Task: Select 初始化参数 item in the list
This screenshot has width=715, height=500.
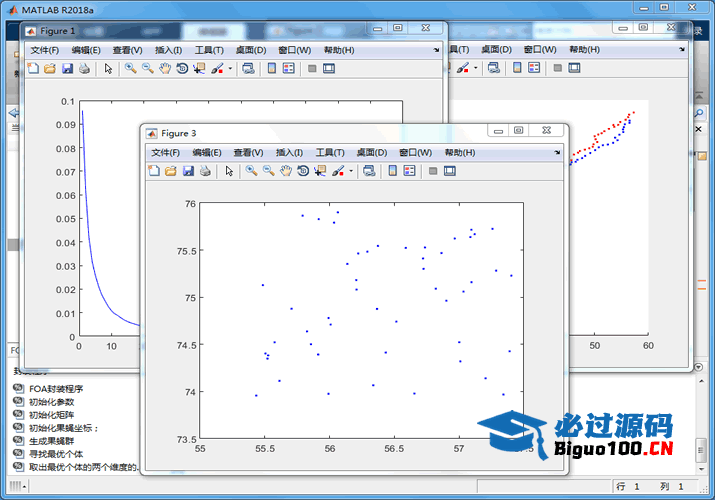Action: point(52,402)
